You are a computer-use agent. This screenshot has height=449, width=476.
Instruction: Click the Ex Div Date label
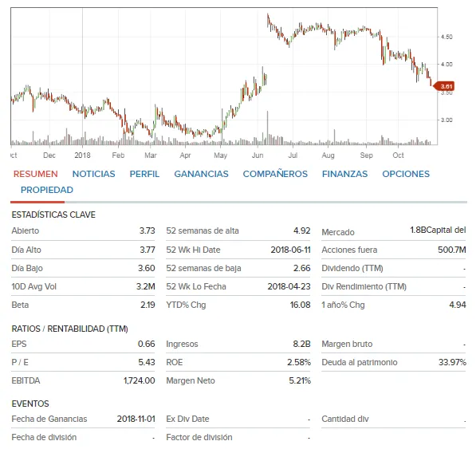coord(187,419)
